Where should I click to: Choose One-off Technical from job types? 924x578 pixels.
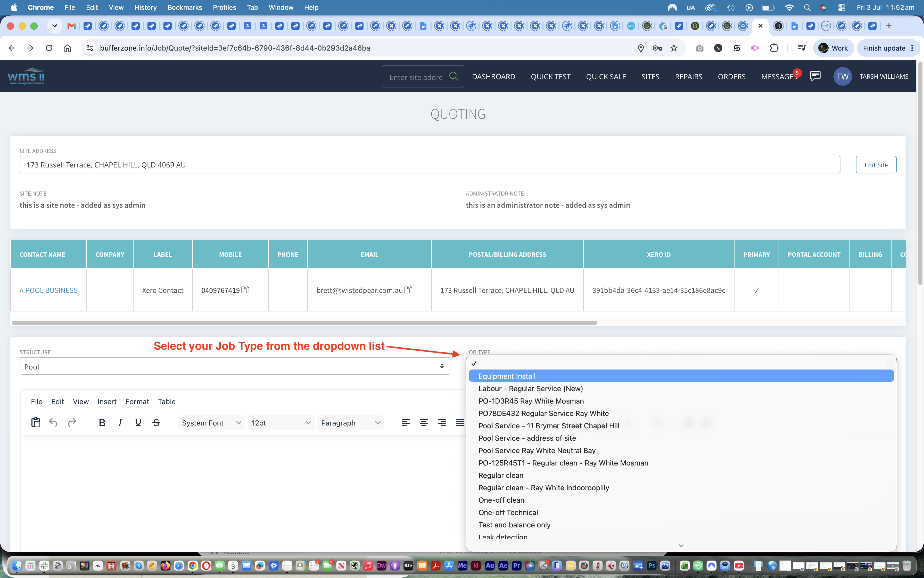[x=681, y=512]
